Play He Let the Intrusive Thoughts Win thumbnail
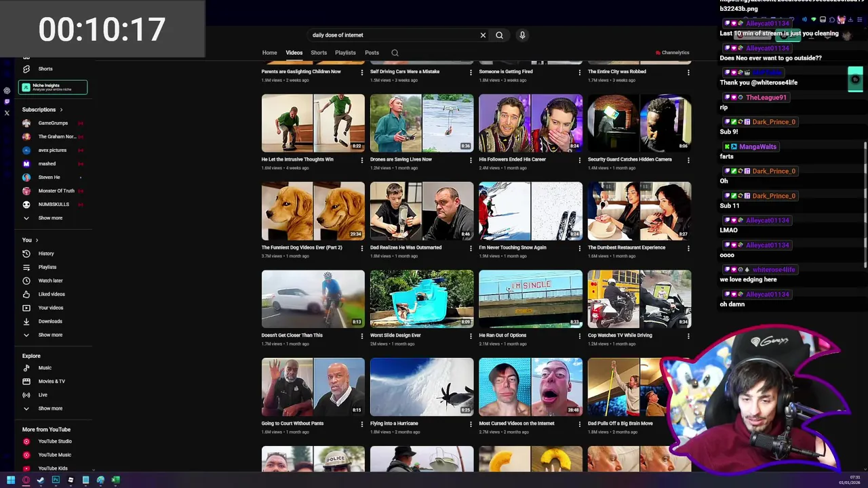 tap(313, 123)
